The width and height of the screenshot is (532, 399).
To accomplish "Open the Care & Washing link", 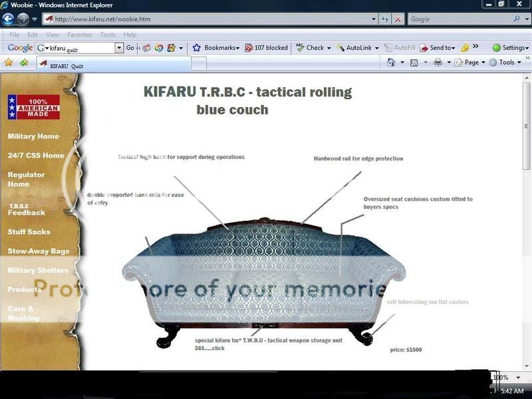I will pos(23,313).
